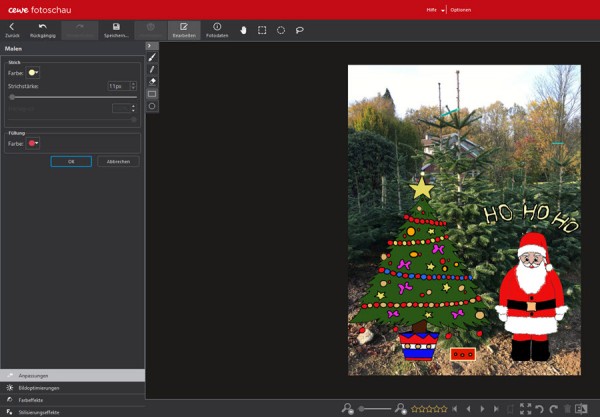600x417 pixels.
Task: Click the fullscreen icon in bottom bar
Action: (x=525, y=409)
